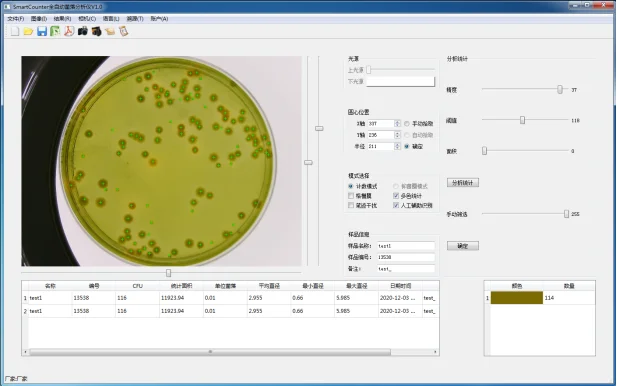The height and width of the screenshot is (386, 617).
Task: Click the first black camera toolbar icon
Action: [x=83, y=31]
